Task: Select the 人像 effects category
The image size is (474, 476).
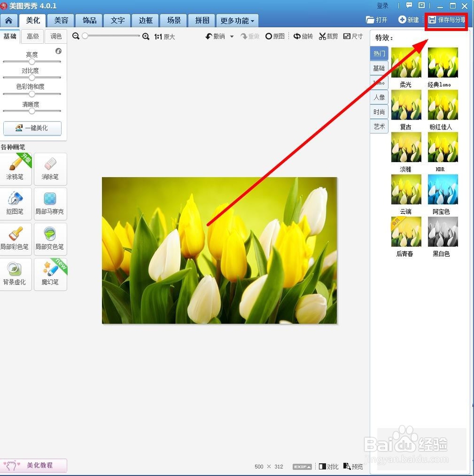Action: click(379, 98)
